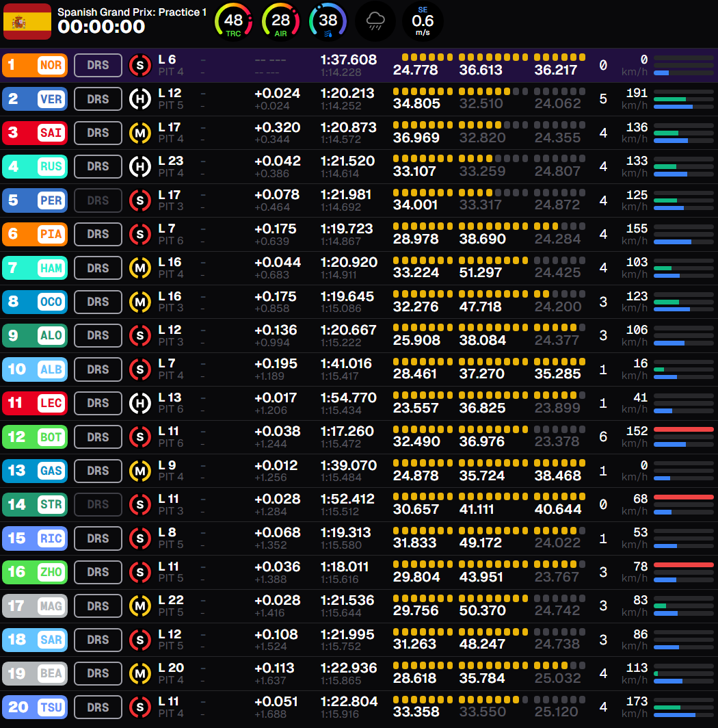The height and width of the screenshot is (728, 718).
Task: Click the session timer 00:00:00
Action: [x=101, y=27]
